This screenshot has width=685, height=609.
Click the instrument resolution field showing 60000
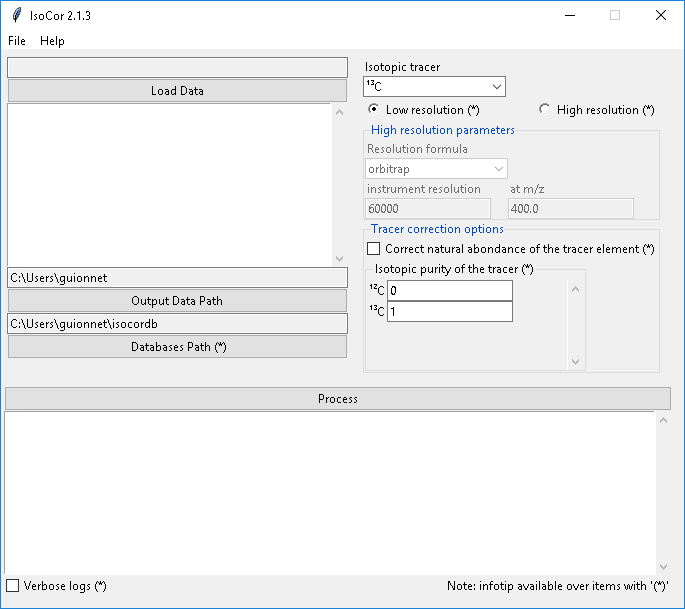[x=428, y=208]
